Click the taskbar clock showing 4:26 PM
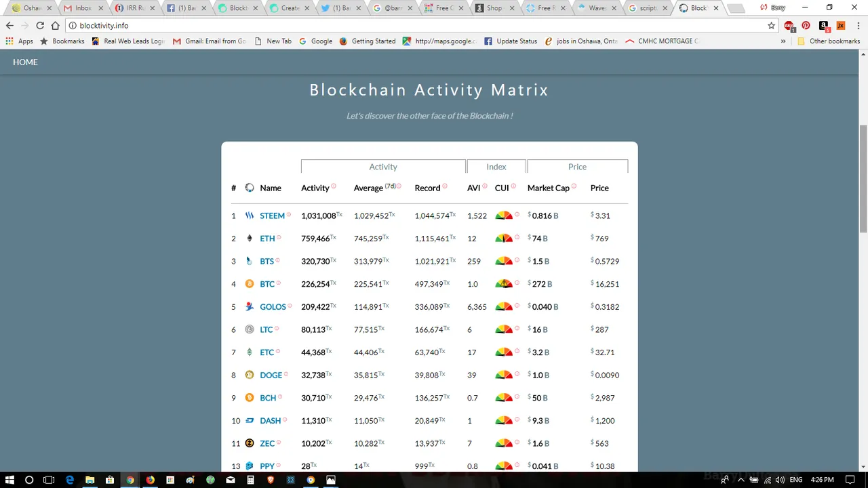 coord(822,480)
